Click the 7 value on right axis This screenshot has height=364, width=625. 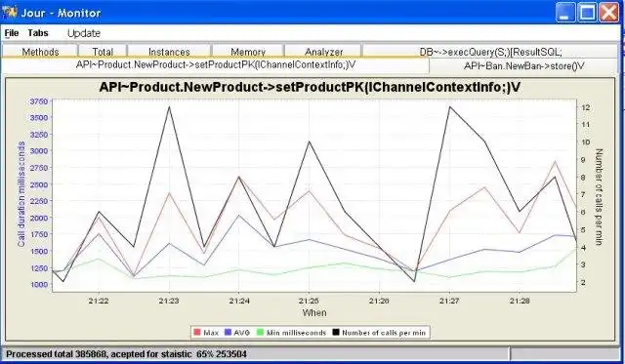583,195
